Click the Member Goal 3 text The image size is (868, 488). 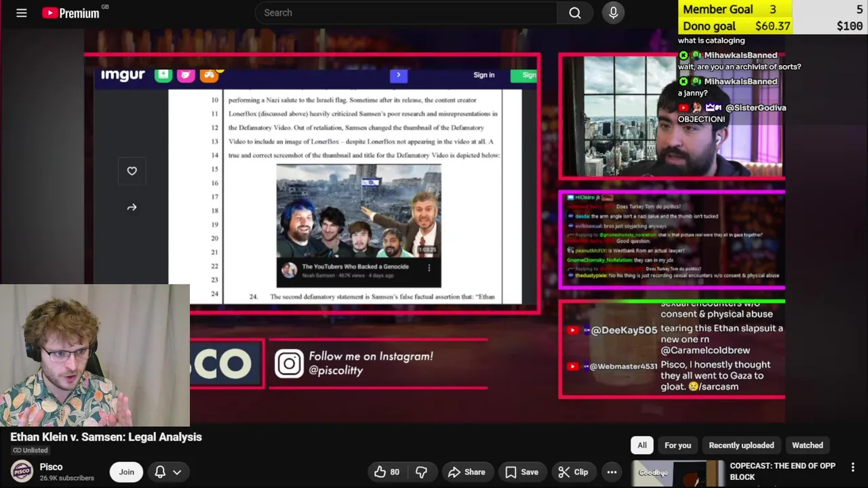coord(729,9)
